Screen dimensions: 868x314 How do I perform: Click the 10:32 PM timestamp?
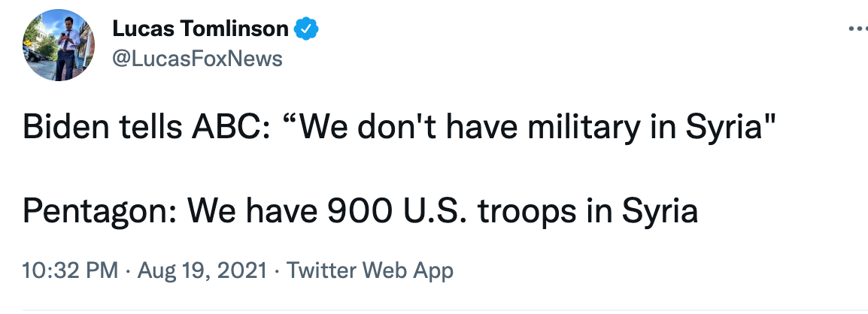click(70, 270)
